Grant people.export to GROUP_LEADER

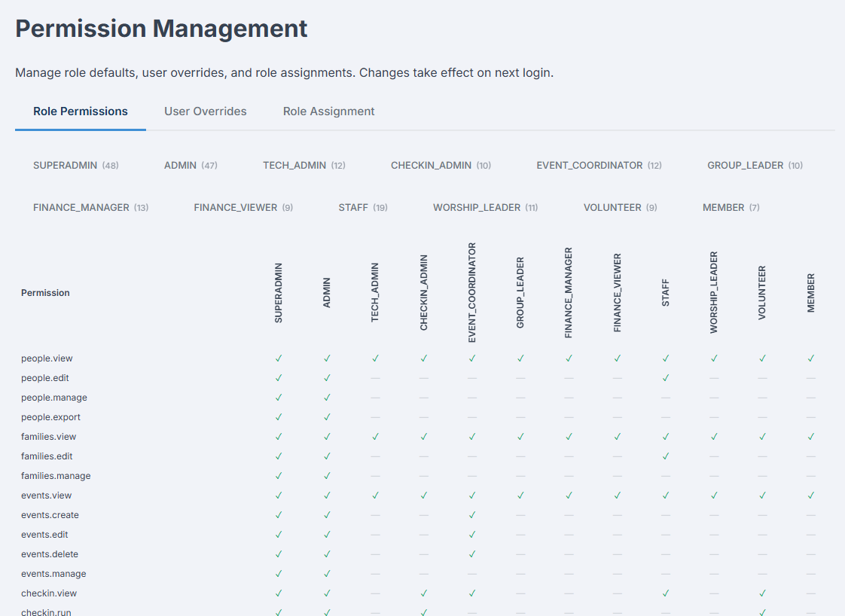click(x=520, y=416)
